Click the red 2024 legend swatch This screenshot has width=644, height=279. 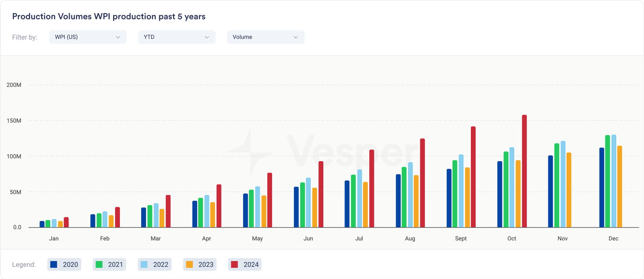[x=235, y=265]
